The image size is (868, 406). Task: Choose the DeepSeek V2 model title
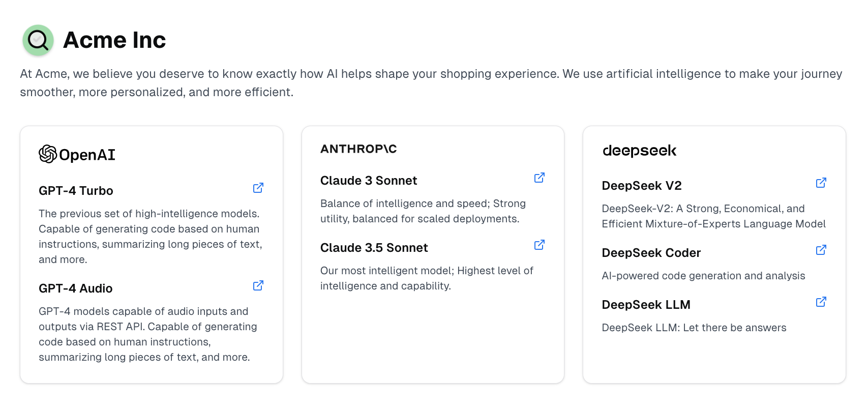click(641, 186)
